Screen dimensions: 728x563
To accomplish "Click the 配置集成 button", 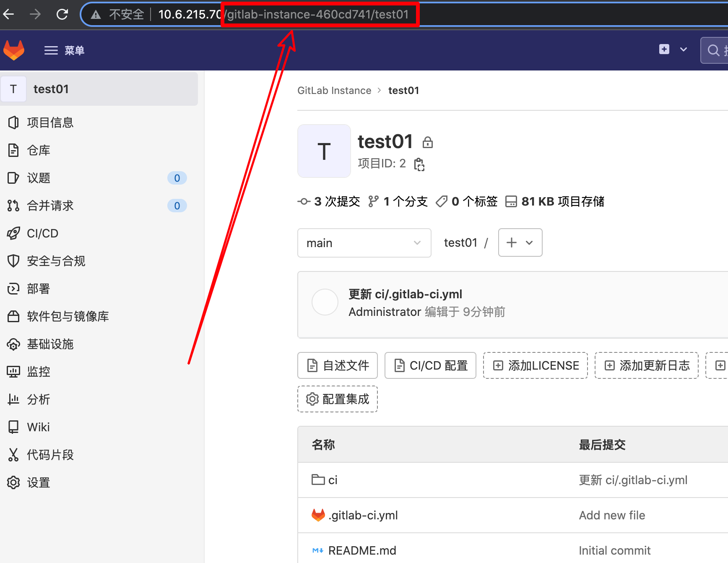I will (338, 399).
